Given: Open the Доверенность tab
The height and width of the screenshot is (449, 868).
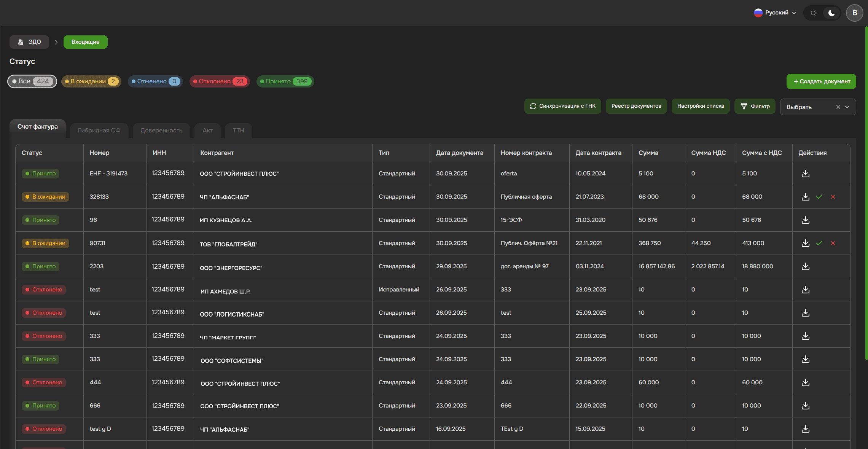Looking at the screenshot, I should click(161, 131).
